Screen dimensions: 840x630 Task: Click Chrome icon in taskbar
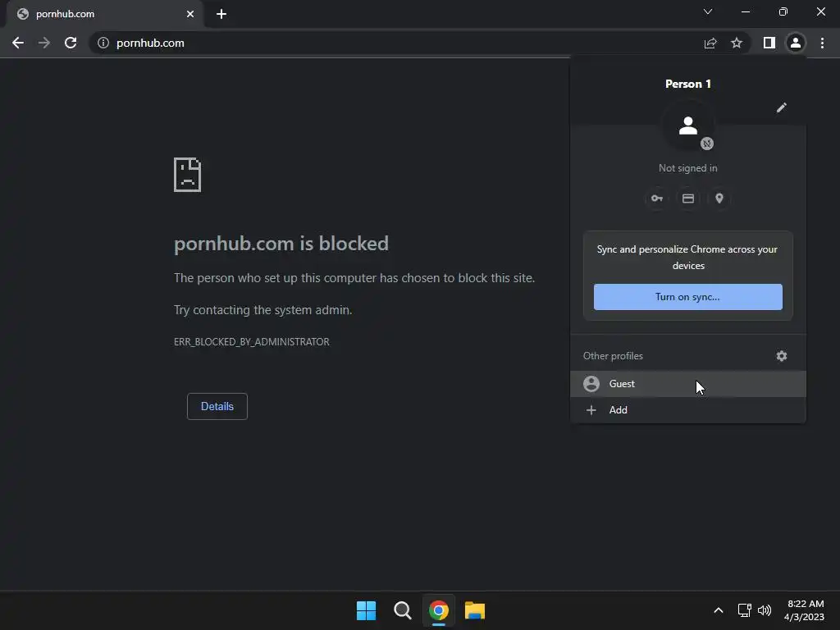point(439,610)
